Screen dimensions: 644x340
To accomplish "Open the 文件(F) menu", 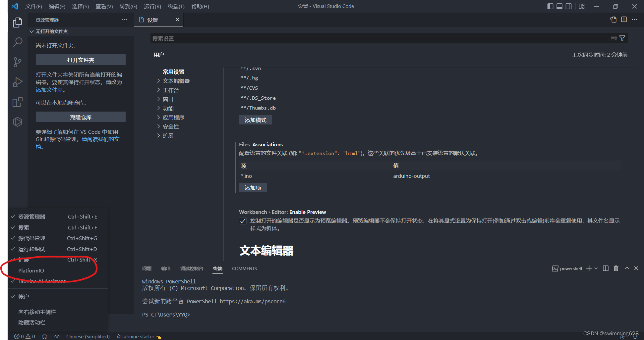I will (x=33, y=6).
